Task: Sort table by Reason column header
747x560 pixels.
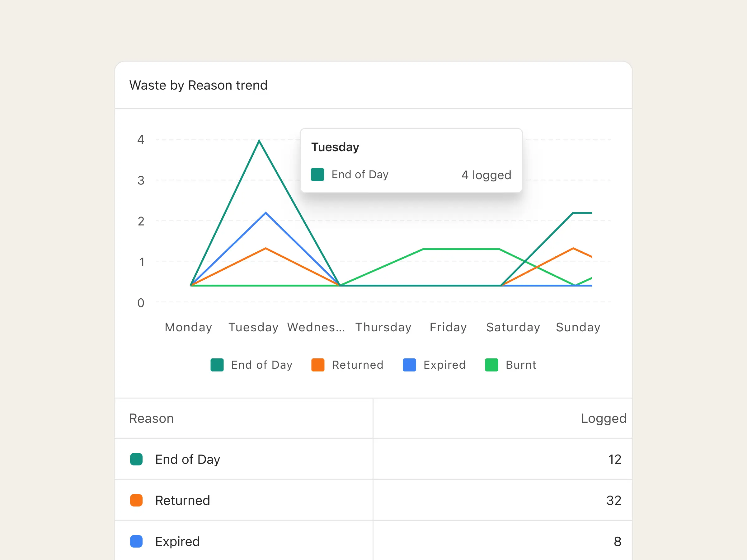Action: 151,418
